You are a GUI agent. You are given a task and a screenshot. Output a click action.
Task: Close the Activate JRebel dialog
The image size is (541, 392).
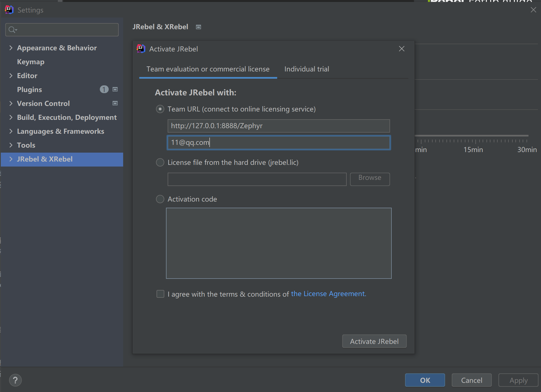(402, 49)
